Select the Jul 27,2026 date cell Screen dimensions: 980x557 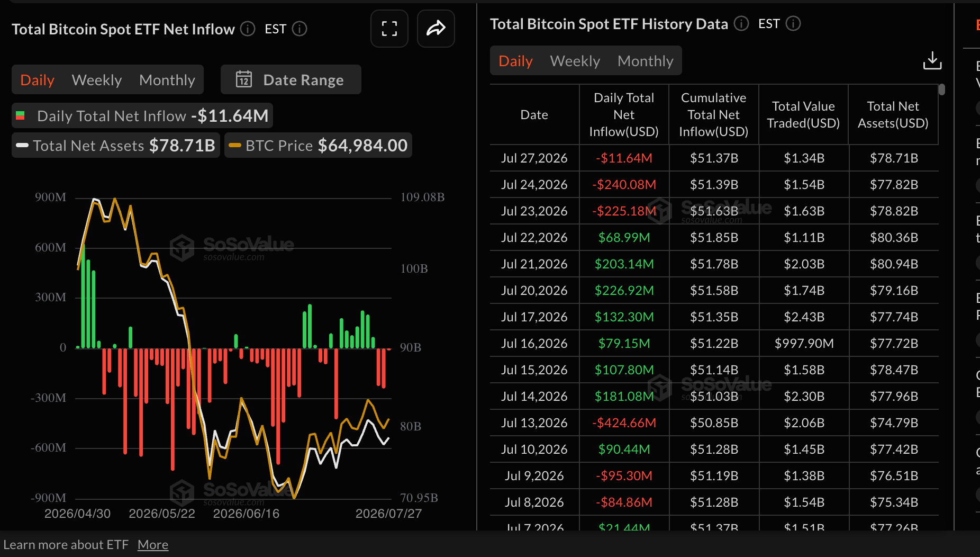(x=534, y=158)
